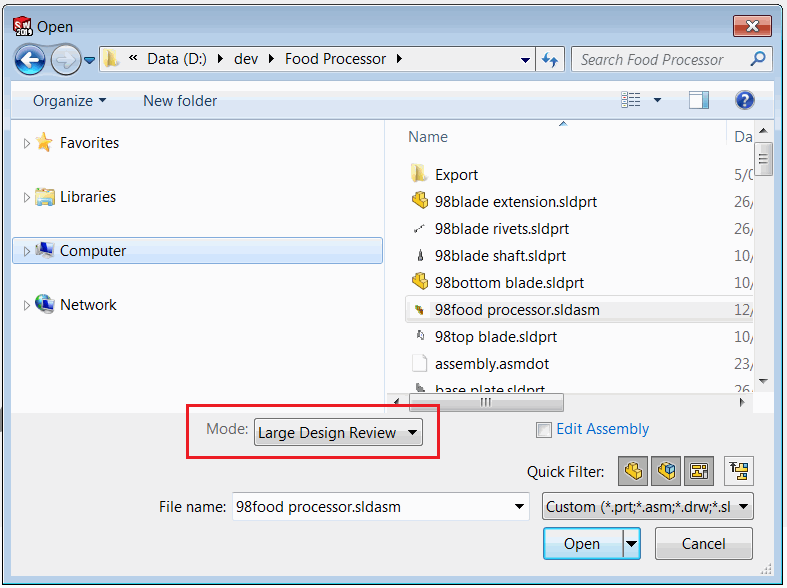787x588 pixels.
Task: Toggle the preview pane icon
Action: coord(699,100)
